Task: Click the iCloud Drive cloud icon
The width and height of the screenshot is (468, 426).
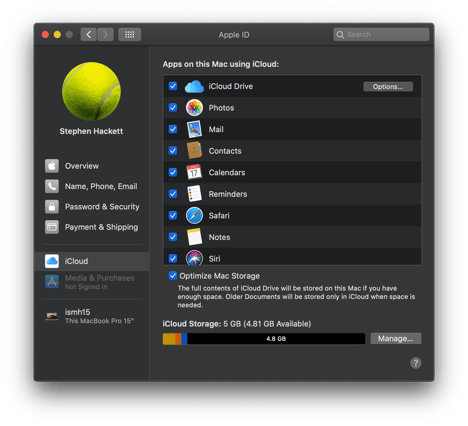Action: click(194, 86)
